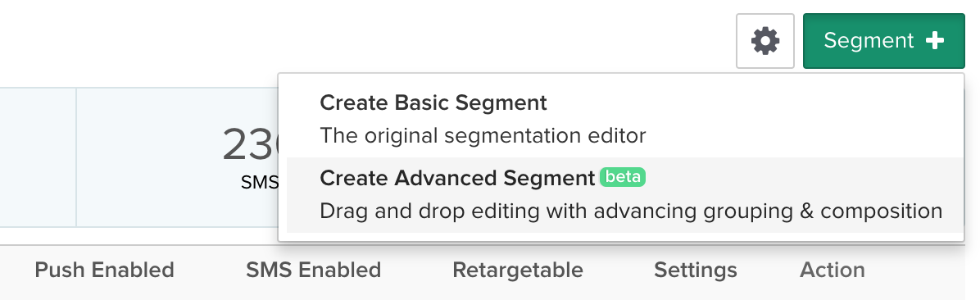Open the green Segment dropdown button
980x300 pixels.
884,41
